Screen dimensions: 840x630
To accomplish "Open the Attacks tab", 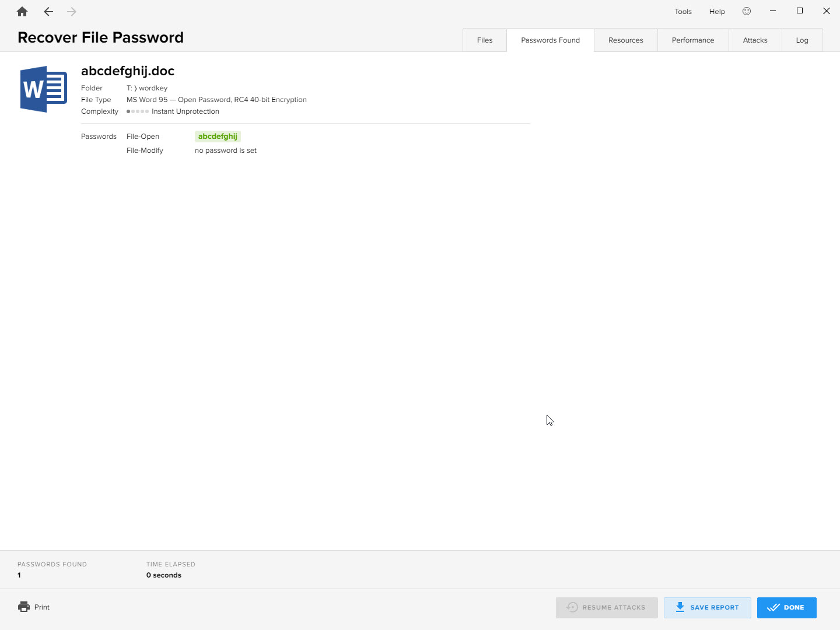I will pos(755,40).
